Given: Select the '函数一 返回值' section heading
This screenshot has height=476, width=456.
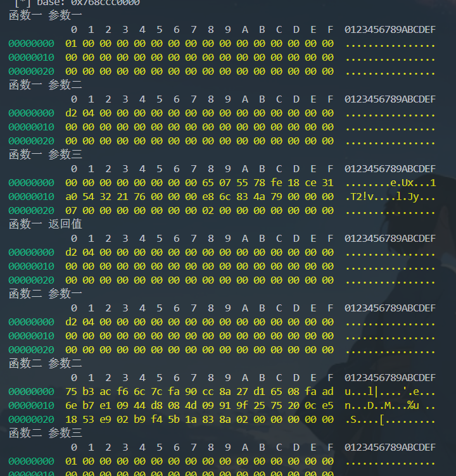Looking at the screenshot, I should pyautogui.click(x=46, y=224).
